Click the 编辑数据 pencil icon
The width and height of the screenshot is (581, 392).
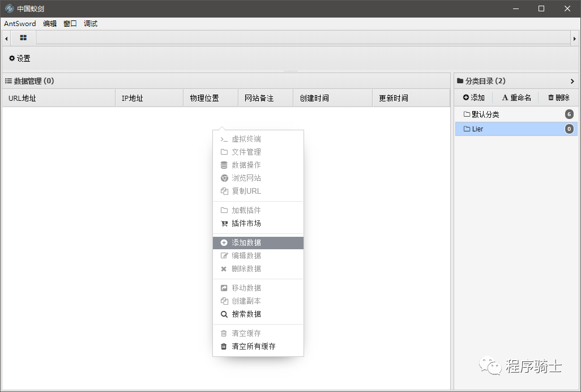tap(224, 255)
